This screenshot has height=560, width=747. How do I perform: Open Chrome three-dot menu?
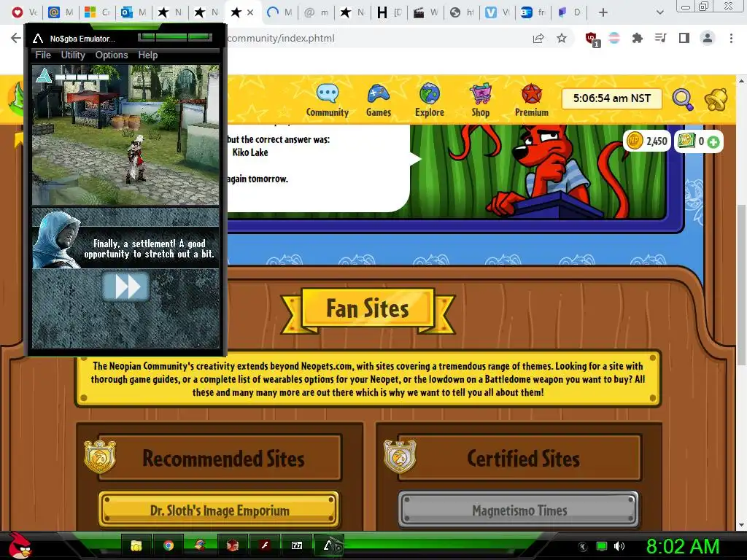(x=731, y=39)
